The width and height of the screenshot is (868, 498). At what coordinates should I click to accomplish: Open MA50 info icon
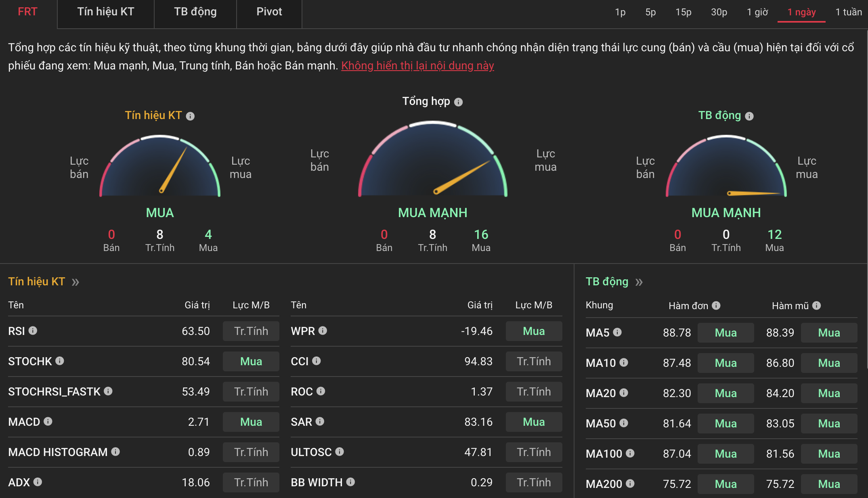(624, 423)
